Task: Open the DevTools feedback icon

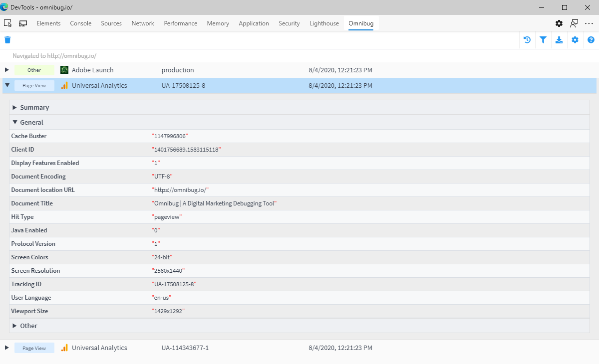Action: (x=575, y=23)
